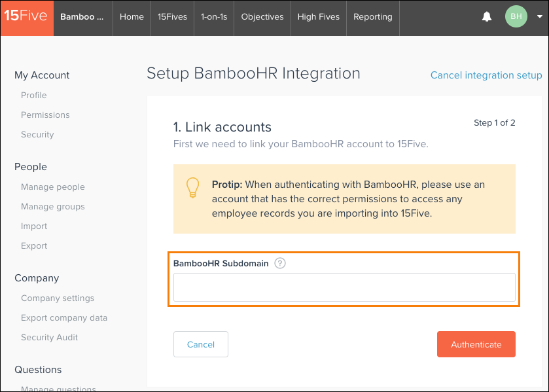Open Manage groups
This screenshot has height=392, width=549.
click(x=53, y=207)
